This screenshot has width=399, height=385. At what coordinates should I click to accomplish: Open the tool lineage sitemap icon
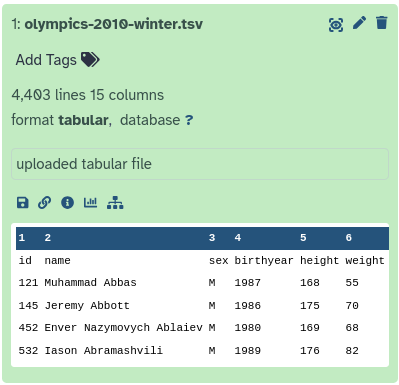pyautogui.click(x=115, y=202)
